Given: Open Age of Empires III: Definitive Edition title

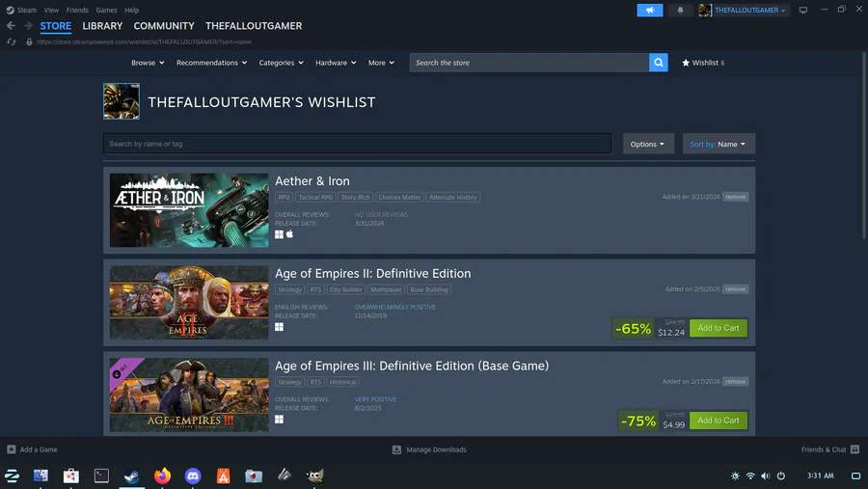Looking at the screenshot, I should (412, 367).
